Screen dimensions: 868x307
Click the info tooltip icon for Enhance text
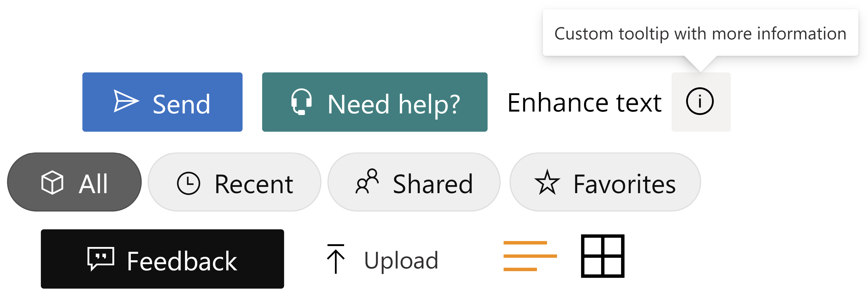pos(699,102)
